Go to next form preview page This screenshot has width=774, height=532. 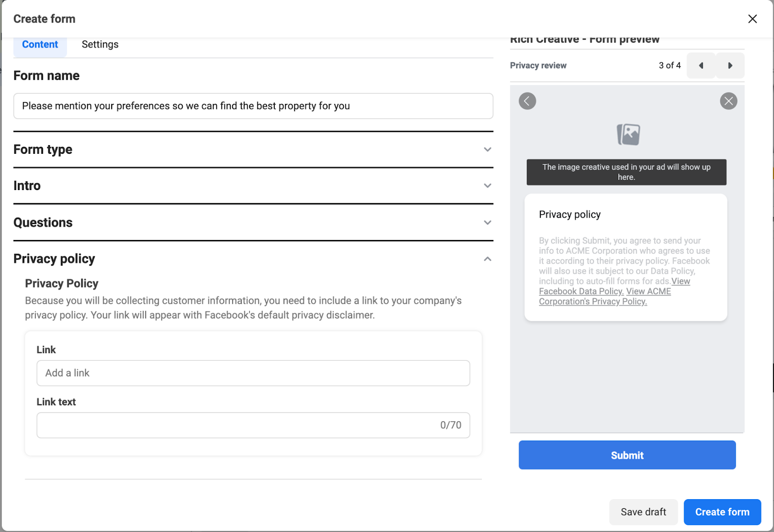click(x=730, y=65)
